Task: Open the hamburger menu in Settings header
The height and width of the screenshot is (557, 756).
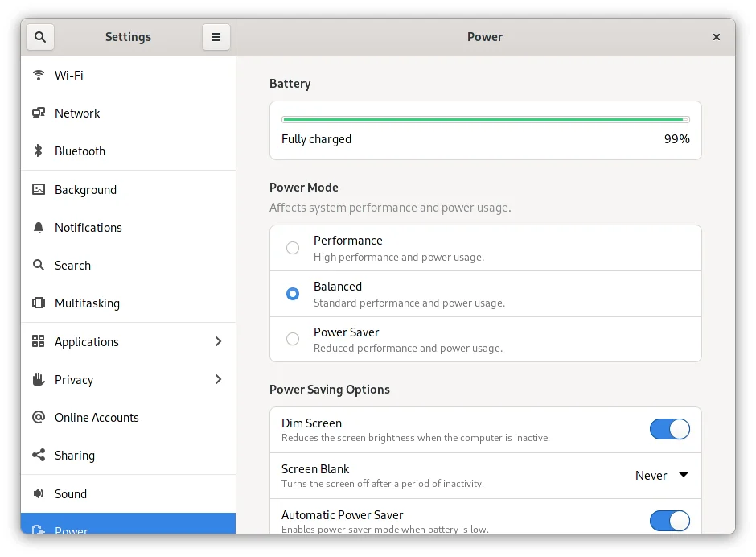Action: point(216,37)
